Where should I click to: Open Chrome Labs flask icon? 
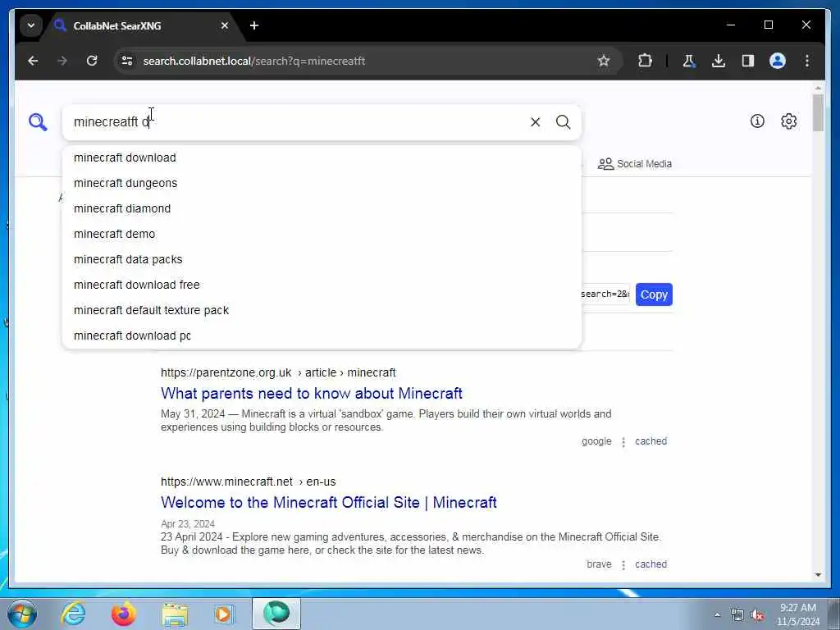pos(689,61)
